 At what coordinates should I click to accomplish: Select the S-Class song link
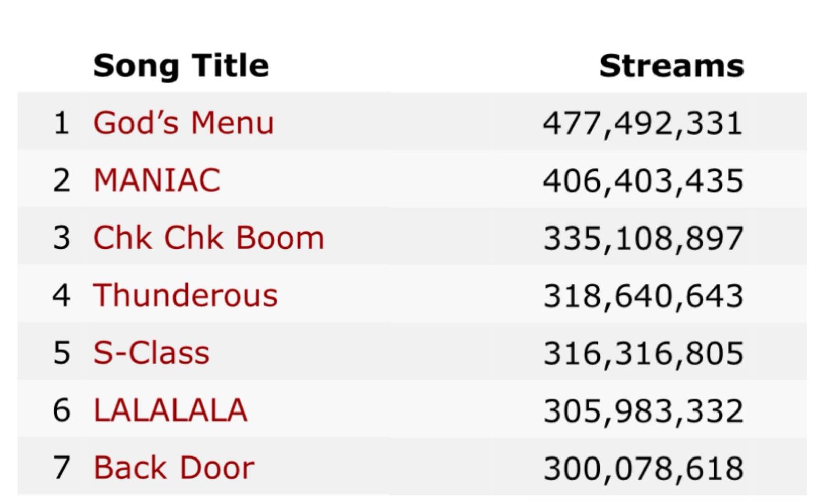151,352
